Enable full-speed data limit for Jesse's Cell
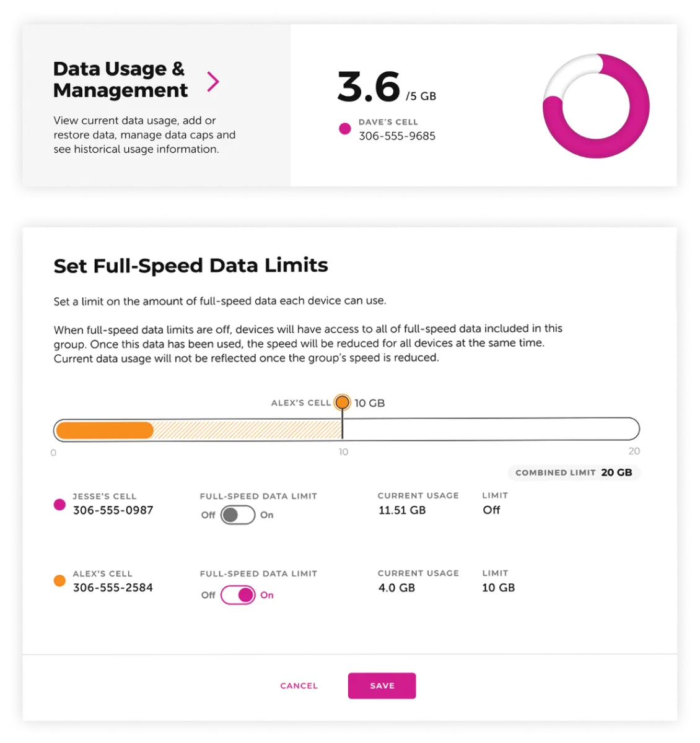 pos(237,514)
